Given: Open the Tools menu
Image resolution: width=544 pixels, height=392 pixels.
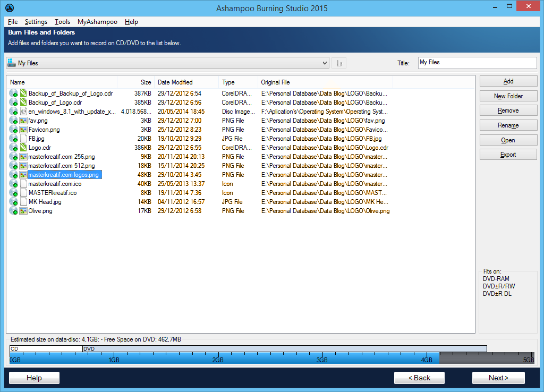Looking at the screenshot, I should [x=63, y=21].
